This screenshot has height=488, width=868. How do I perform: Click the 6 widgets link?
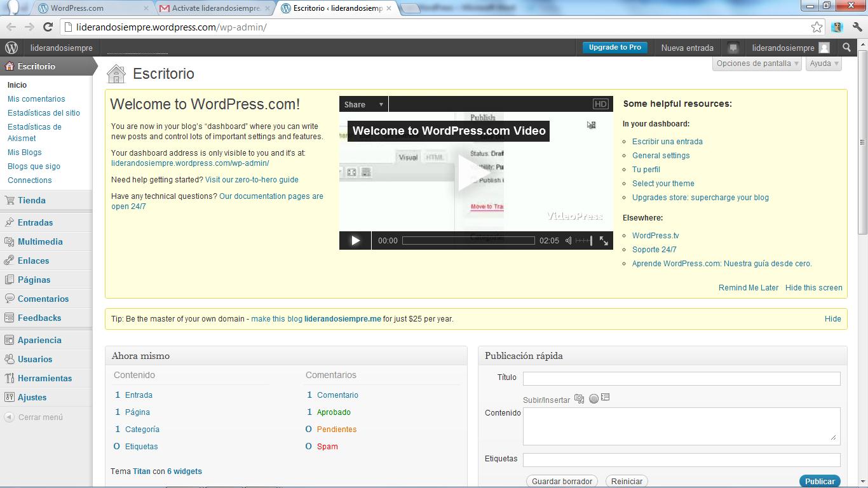tap(184, 471)
